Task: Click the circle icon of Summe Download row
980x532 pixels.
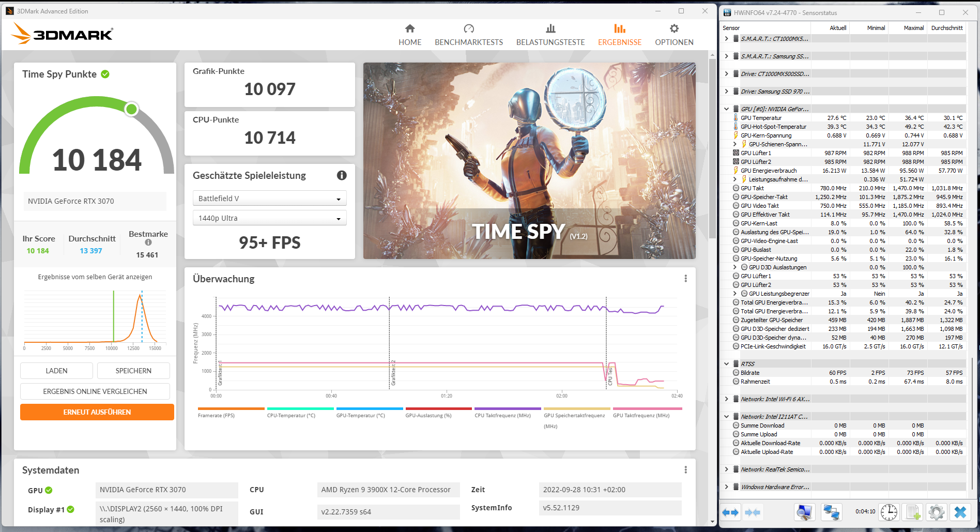Action: pyautogui.click(x=736, y=425)
